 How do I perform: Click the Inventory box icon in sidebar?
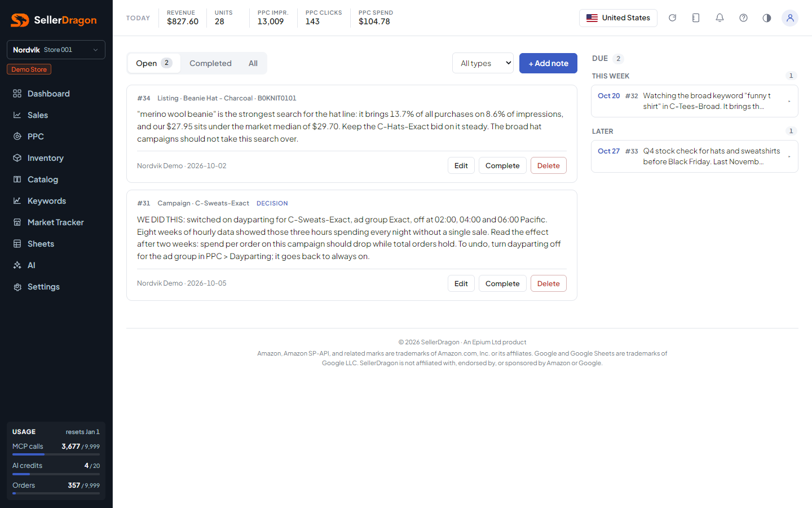click(17, 158)
